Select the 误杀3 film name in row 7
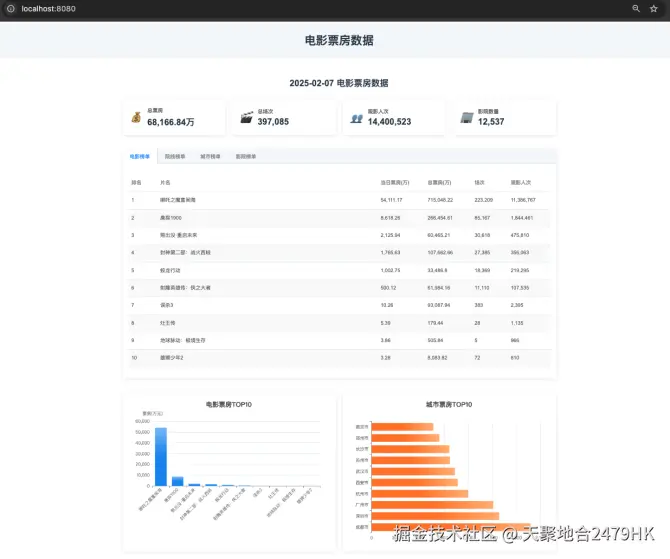This screenshot has width=670, height=559. click(x=167, y=305)
